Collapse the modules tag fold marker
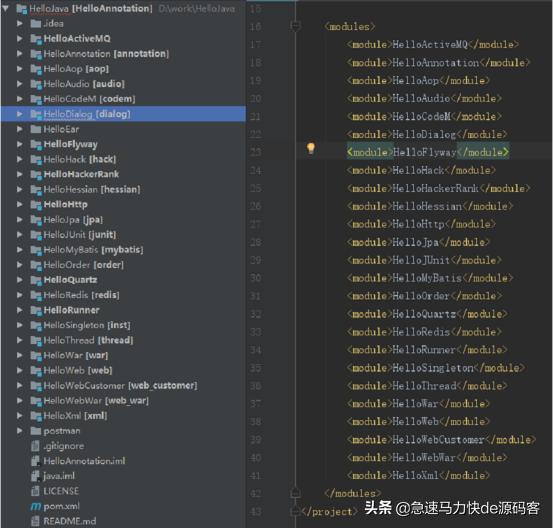The width and height of the screenshot is (553, 528). pos(296,26)
